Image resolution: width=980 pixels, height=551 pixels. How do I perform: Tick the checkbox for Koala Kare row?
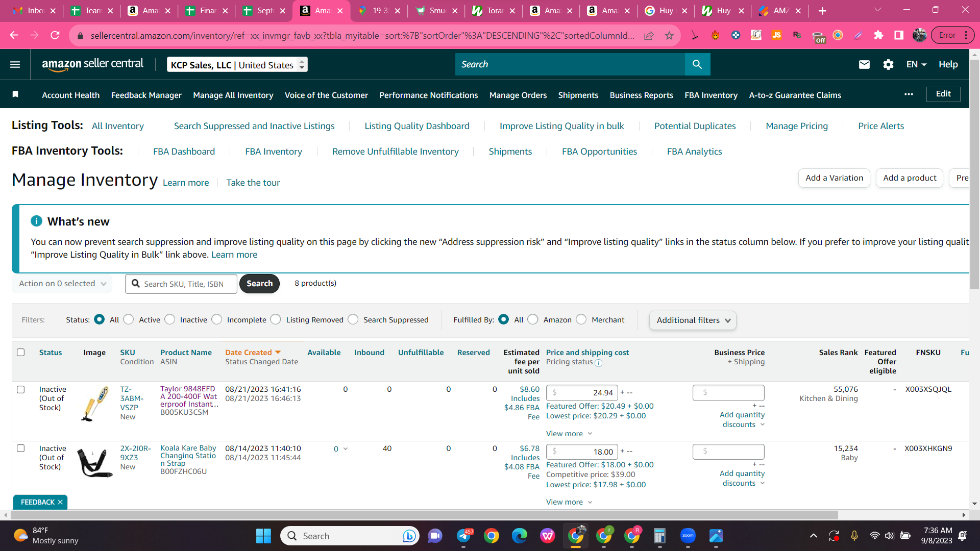[21, 448]
